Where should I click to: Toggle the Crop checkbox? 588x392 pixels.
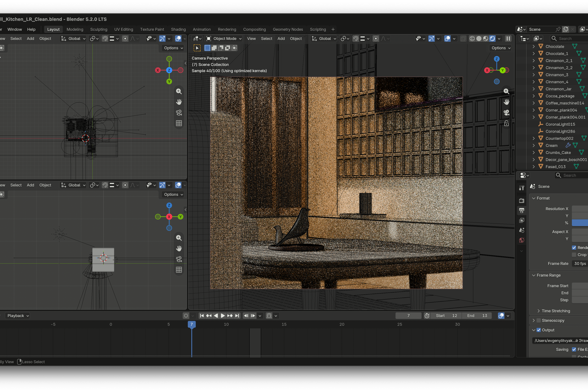574,255
